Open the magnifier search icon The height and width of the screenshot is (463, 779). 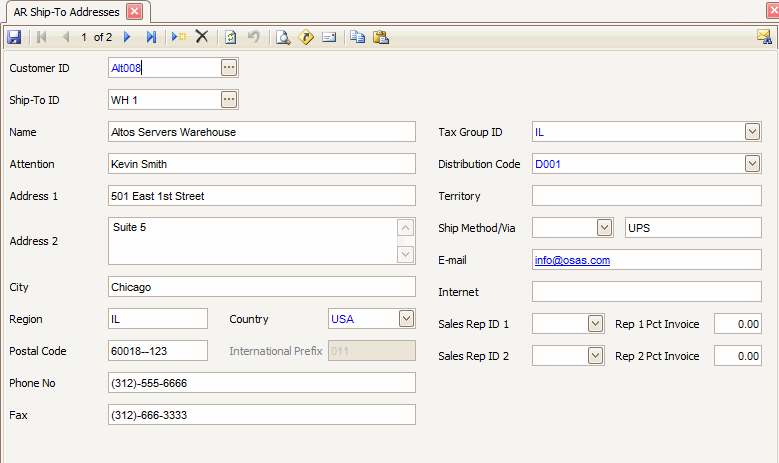coord(283,37)
